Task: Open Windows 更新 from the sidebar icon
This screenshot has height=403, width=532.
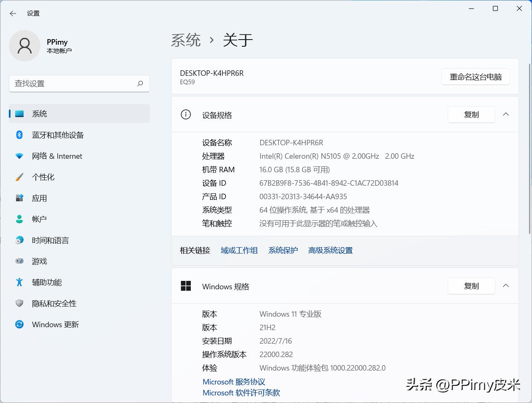Action: coord(19,324)
